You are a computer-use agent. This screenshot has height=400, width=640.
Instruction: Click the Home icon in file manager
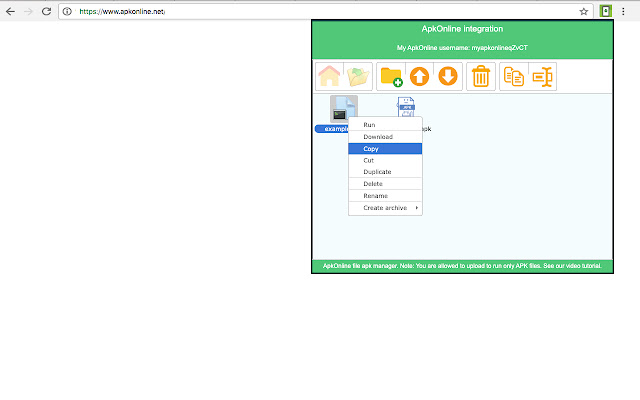(329, 76)
